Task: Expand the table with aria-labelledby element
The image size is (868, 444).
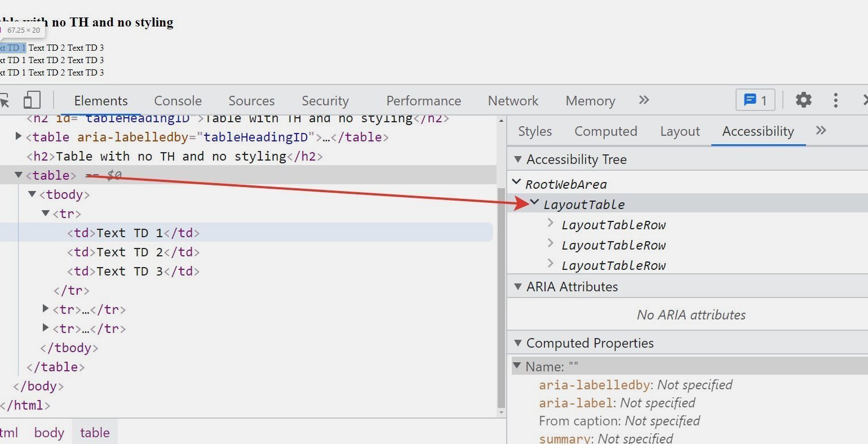Action: coord(19,136)
